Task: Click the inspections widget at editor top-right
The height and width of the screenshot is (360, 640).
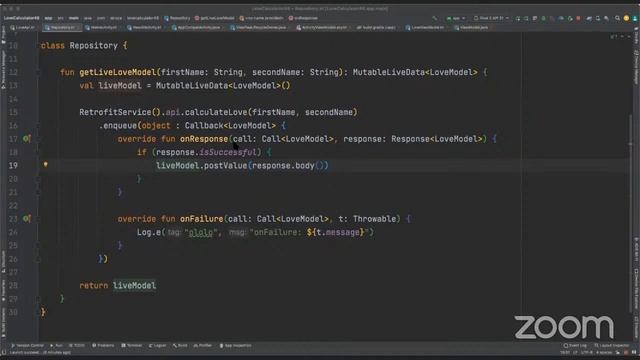Action: click(x=613, y=37)
